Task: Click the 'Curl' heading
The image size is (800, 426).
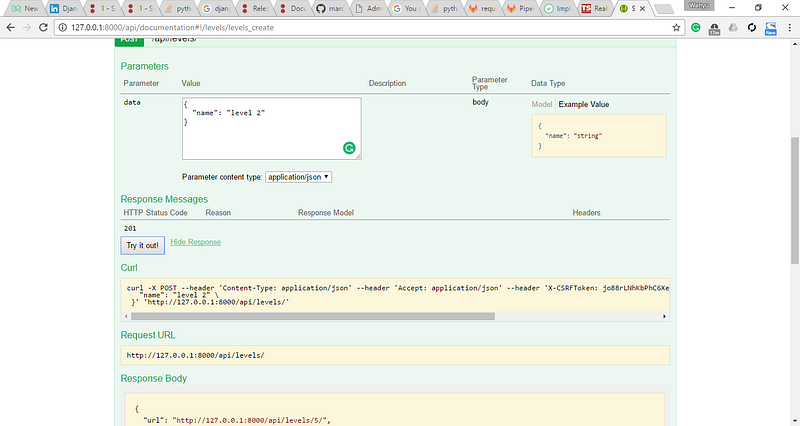Action: coord(129,268)
